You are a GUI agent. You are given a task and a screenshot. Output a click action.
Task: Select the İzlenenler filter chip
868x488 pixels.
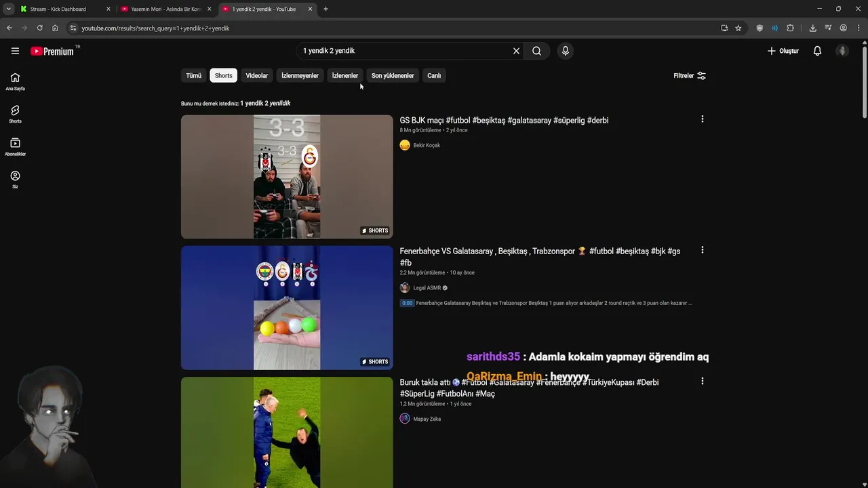[345, 76]
